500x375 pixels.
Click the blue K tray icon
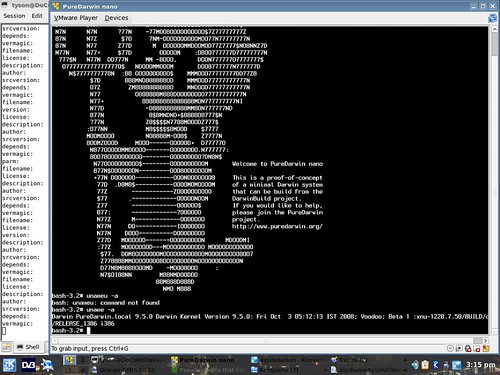436,365
